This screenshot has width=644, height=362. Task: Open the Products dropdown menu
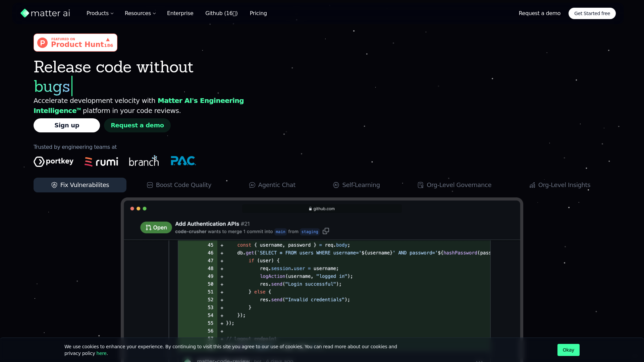click(x=100, y=13)
